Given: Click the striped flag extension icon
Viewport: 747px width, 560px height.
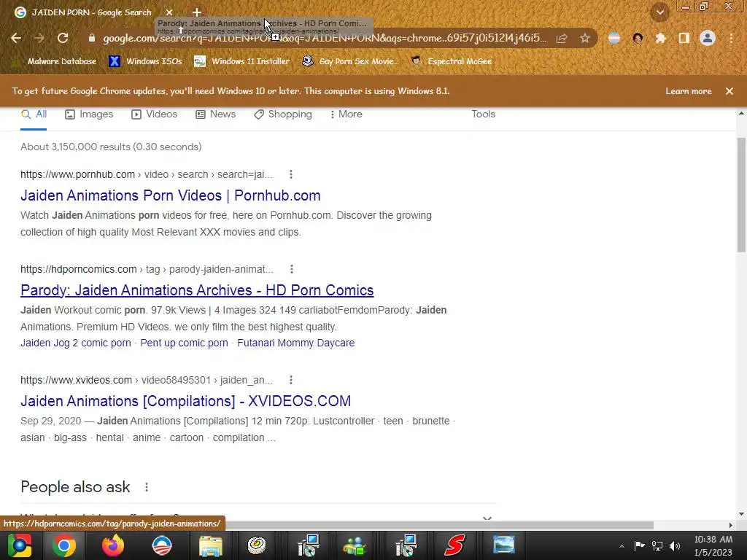Looking at the screenshot, I should coord(614,38).
